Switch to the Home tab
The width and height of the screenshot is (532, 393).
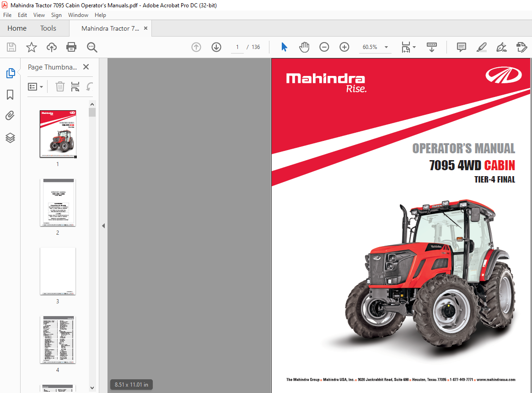click(17, 28)
